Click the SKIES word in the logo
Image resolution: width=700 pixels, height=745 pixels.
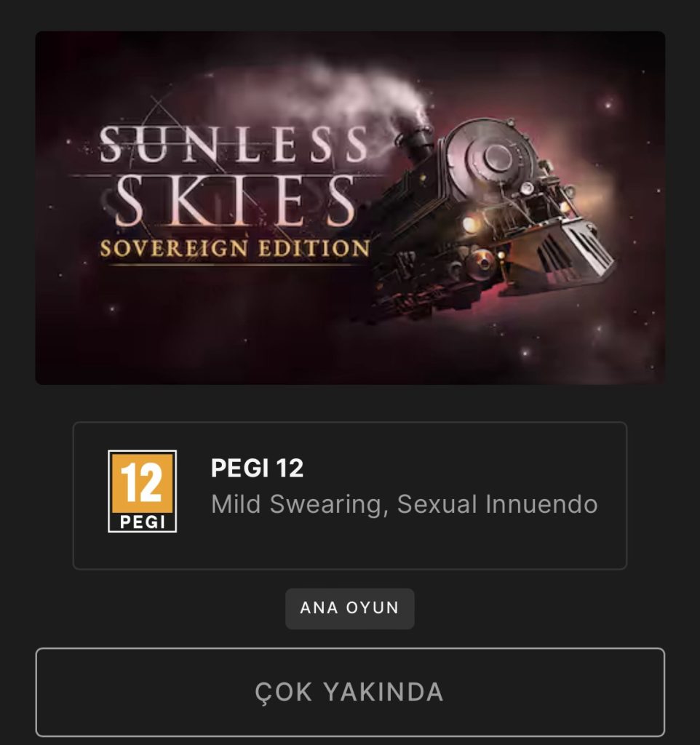pyautogui.click(x=235, y=201)
